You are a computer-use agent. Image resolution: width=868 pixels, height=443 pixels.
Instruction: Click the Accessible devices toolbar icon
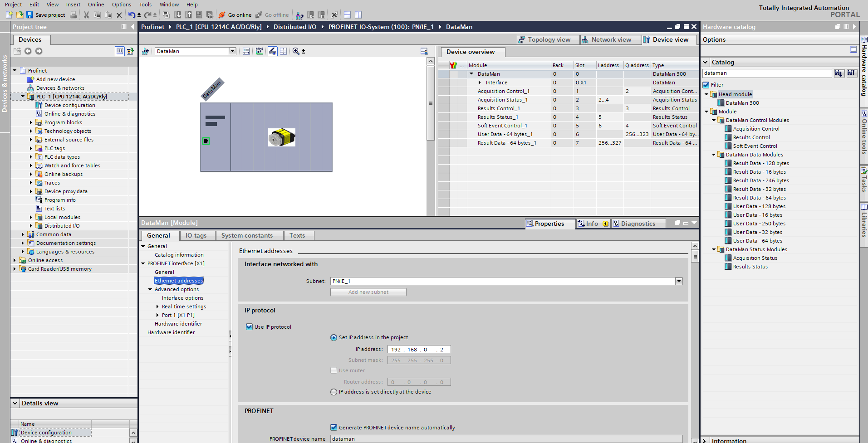click(299, 15)
